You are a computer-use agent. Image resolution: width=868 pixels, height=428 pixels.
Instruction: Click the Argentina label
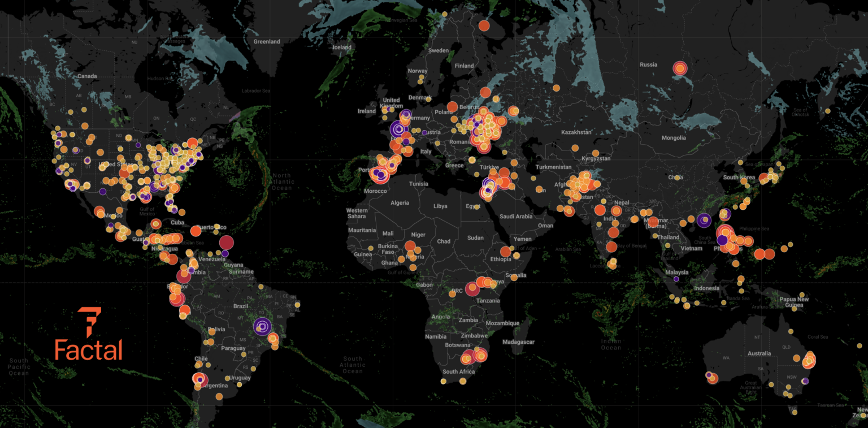[215, 385]
